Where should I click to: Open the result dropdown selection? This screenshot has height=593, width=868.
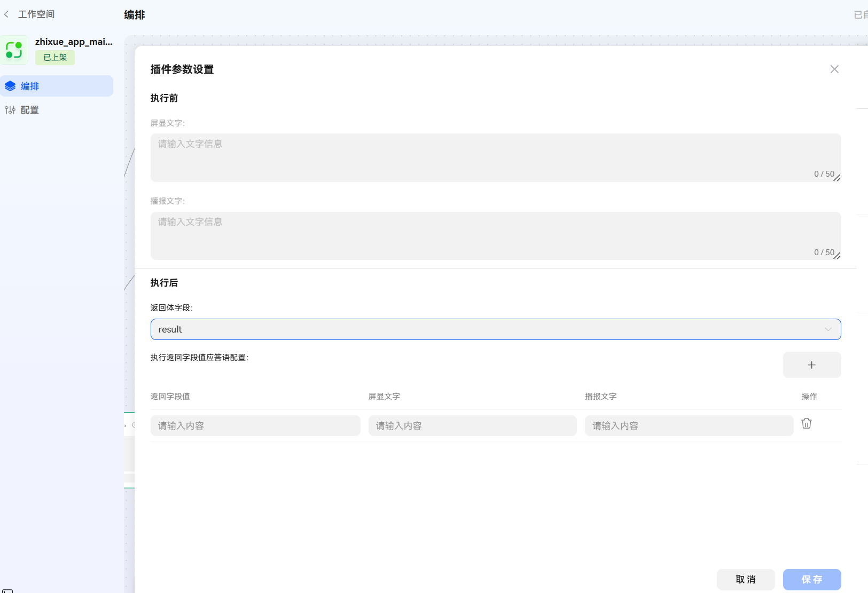pos(481,329)
